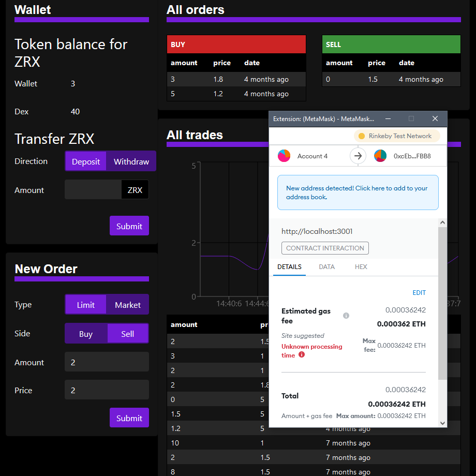Click the recipient 0xcEb...FBB8 avatar icon
This screenshot has width=476, height=476.
[x=380, y=156]
